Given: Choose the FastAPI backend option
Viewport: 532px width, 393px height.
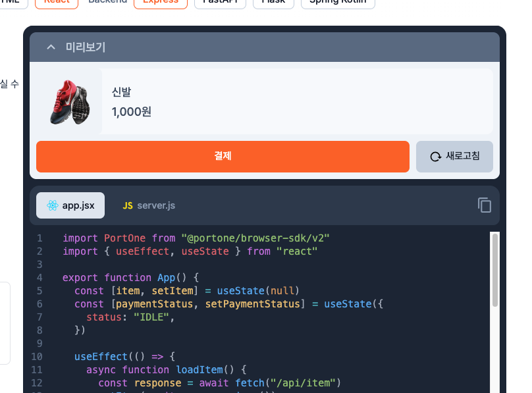Looking at the screenshot, I should (220, 3).
